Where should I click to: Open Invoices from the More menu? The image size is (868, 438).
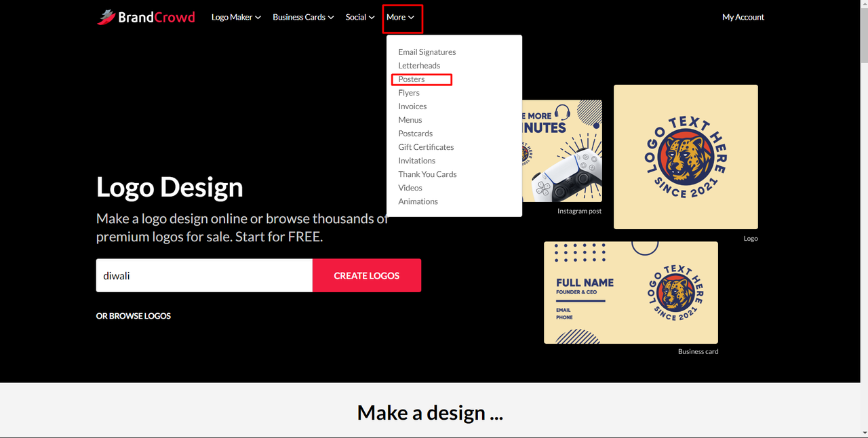click(x=412, y=106)
